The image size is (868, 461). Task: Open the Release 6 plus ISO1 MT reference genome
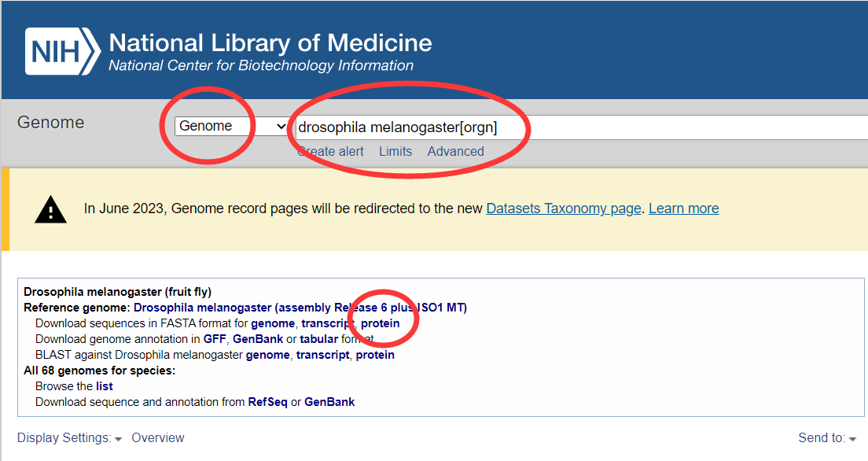coord(300,308)
